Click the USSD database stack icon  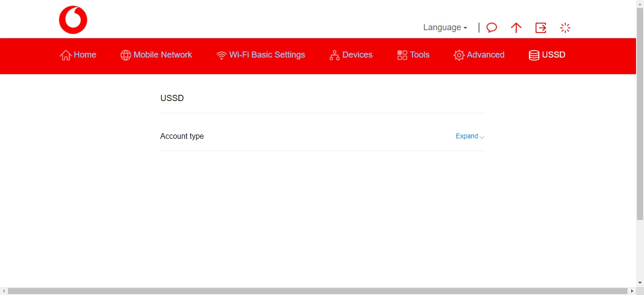(x=534, y=55)
